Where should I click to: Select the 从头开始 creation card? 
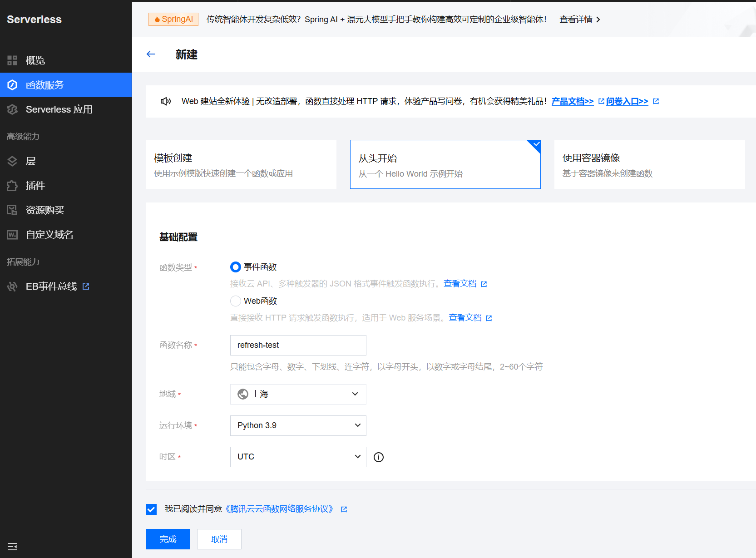tap(445, 164)
